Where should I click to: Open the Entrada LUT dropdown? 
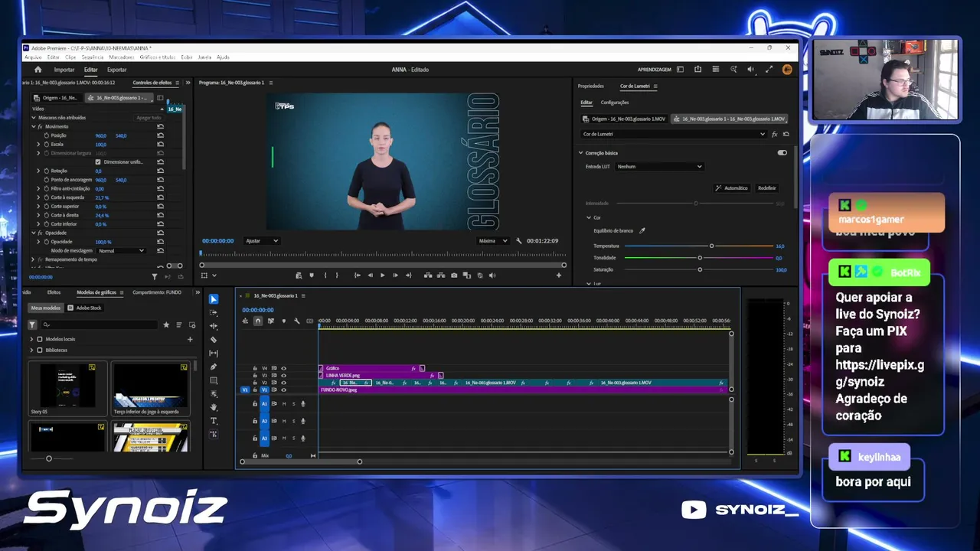[659, 166]
